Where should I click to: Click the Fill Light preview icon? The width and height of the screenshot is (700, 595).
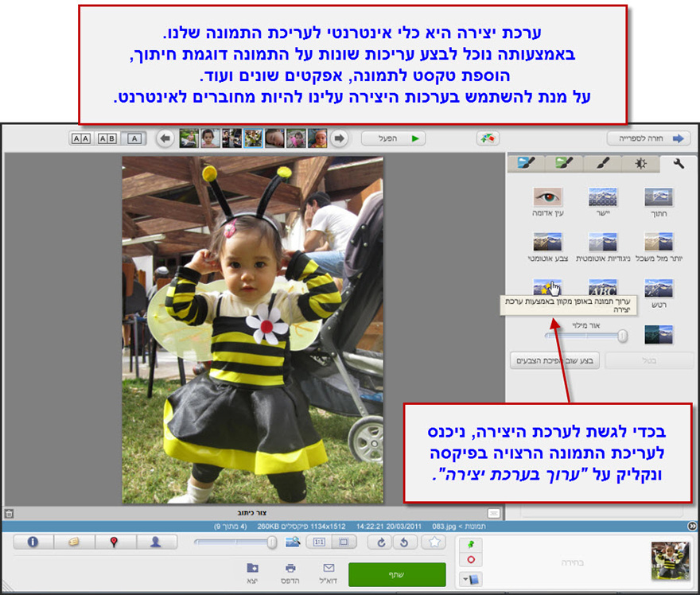pyautogui.click(x=659, y=335)
